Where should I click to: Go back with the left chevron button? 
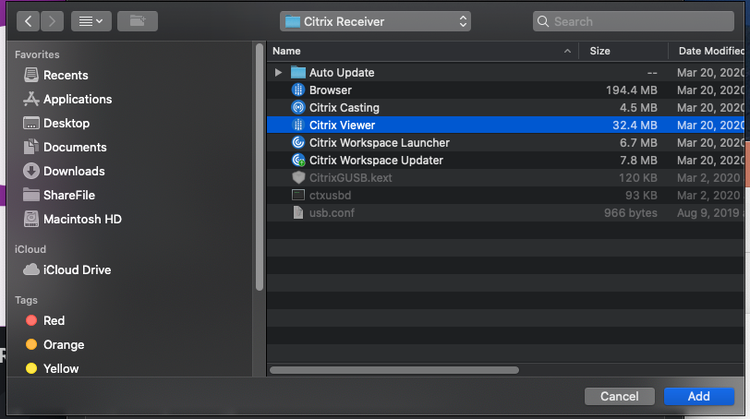point(28,22)
